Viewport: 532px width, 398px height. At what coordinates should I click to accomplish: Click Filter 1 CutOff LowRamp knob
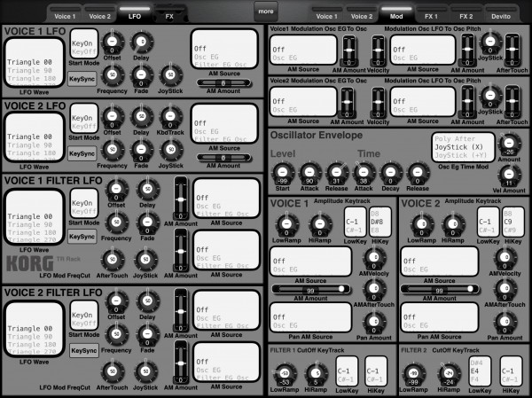(x=285, y=374)
